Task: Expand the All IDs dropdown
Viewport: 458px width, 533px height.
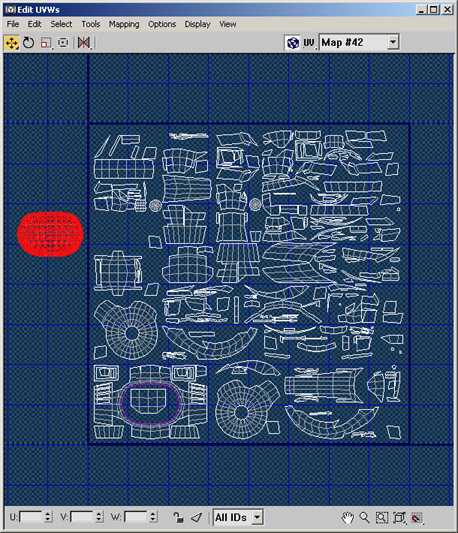Action: pyautogui.click(x=257, y=517)
